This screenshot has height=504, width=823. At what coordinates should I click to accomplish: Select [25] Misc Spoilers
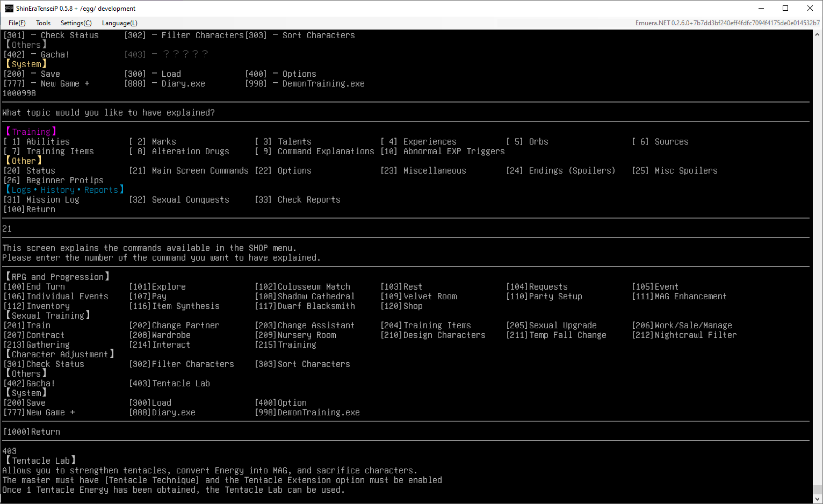click(x=675, y=171)
